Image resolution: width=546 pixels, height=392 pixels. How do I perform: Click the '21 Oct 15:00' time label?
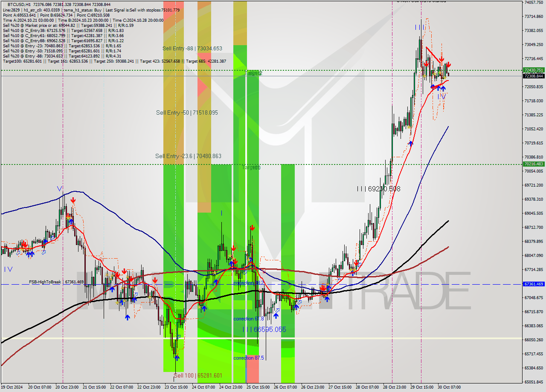pos(94,387)
